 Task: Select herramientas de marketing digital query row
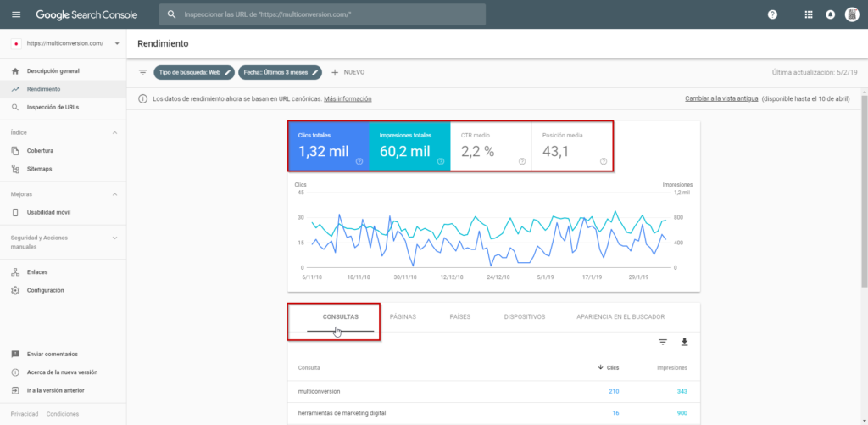pyautogui.click(x=494, y=413)
